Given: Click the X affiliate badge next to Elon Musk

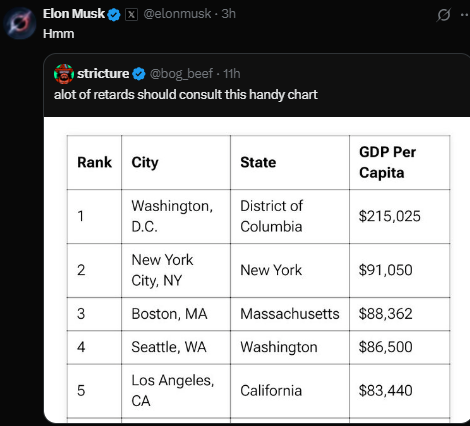Looking at the screenshot, I should click(x=131, y=15).
